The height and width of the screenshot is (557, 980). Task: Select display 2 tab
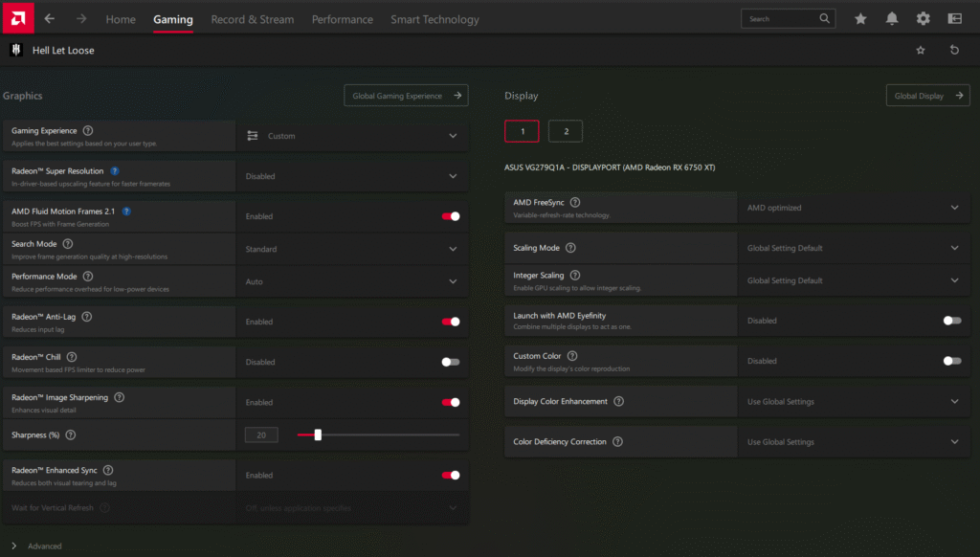pyautogui.click(x=566, y=131)
